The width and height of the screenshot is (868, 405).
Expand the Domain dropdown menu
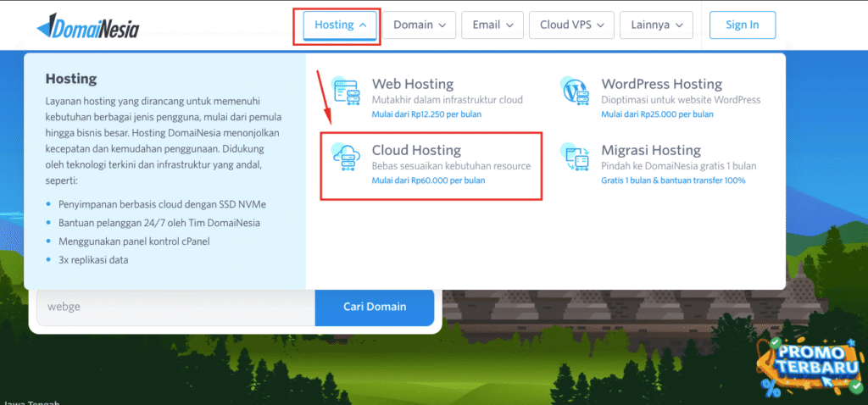[419, 25]
